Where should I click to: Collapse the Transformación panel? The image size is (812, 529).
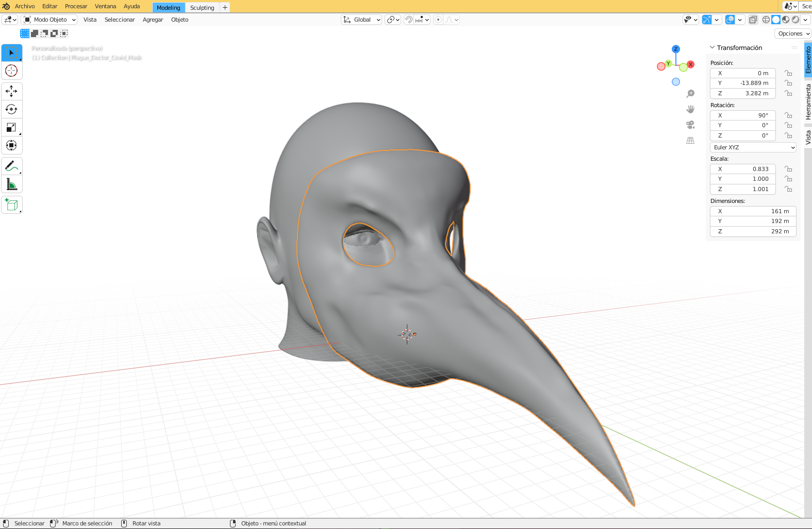(x=712, y=47)
